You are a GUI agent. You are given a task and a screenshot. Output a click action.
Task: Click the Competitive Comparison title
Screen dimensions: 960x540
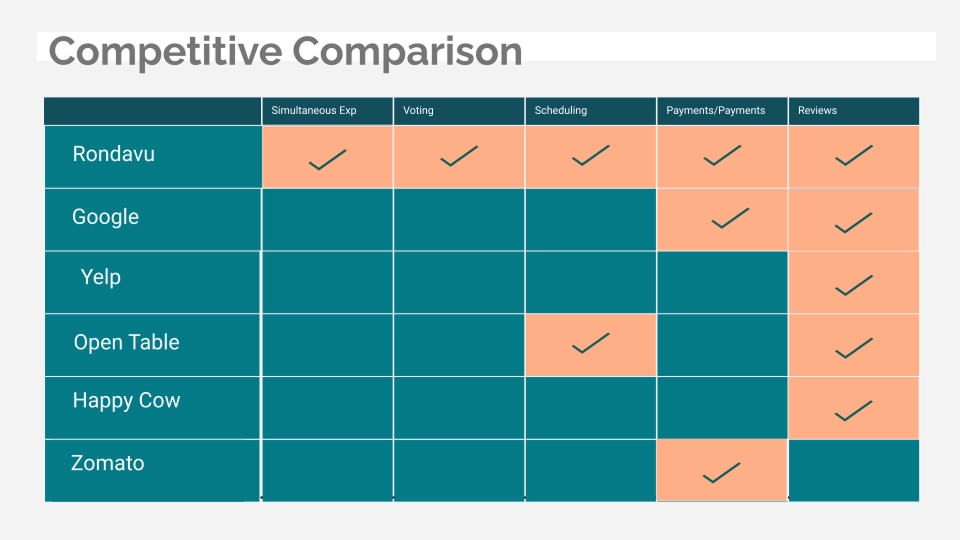(286, 51)
